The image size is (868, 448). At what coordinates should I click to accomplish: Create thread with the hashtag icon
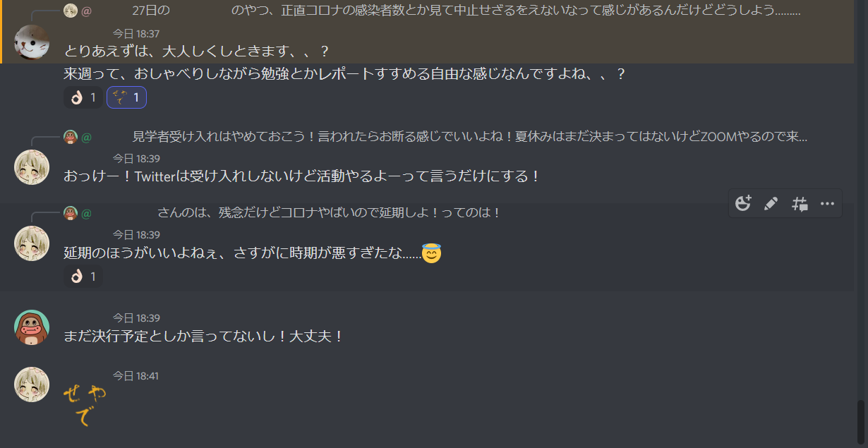pos(800,204)
